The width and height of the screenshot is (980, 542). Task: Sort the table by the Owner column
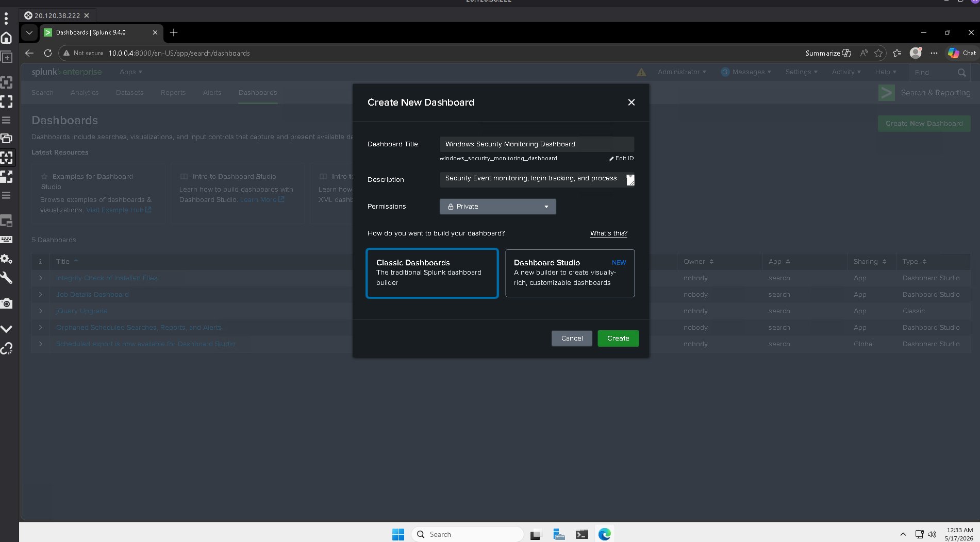tap(699, 262)
